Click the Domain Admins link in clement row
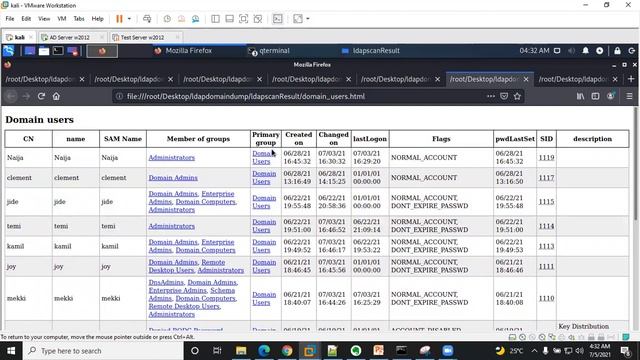The image size is (640, 360). point(173,178)
